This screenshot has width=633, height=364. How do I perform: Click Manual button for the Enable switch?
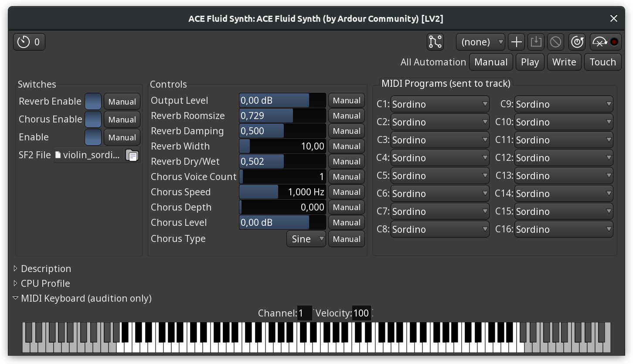pos(122,137)
